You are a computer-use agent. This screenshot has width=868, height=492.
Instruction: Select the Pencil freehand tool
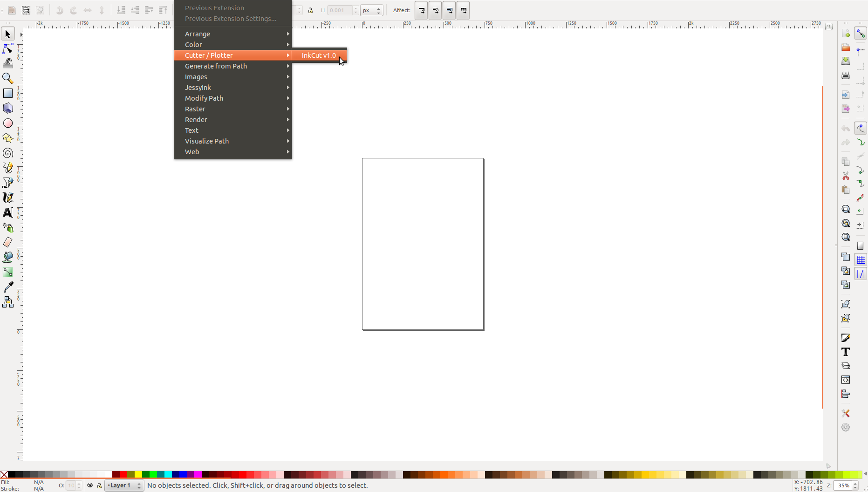(x=8, y=168)
